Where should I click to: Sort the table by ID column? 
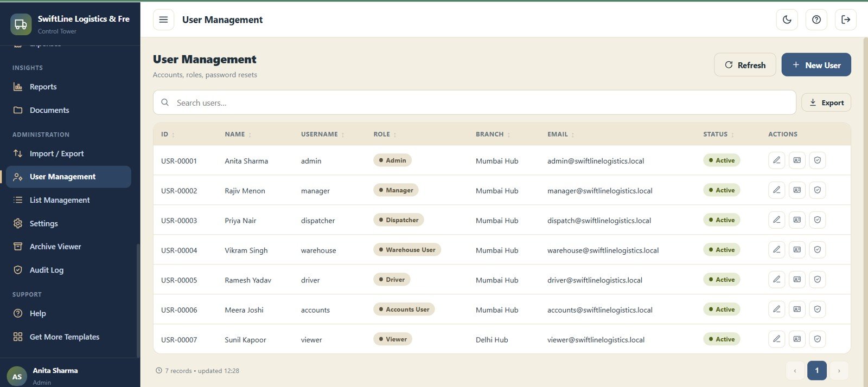168,134
